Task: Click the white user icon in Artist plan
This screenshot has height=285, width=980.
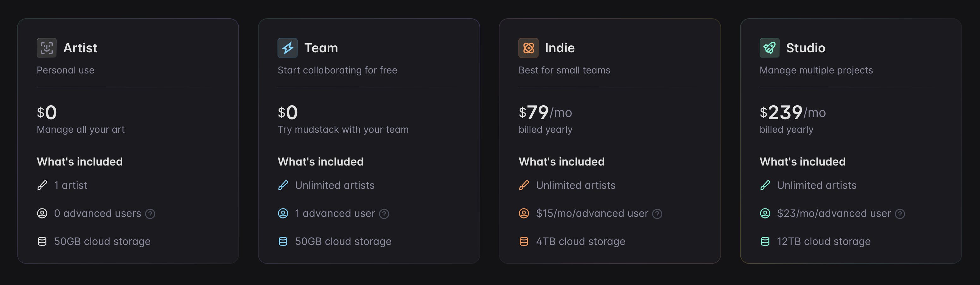Action: pos(42,213)
